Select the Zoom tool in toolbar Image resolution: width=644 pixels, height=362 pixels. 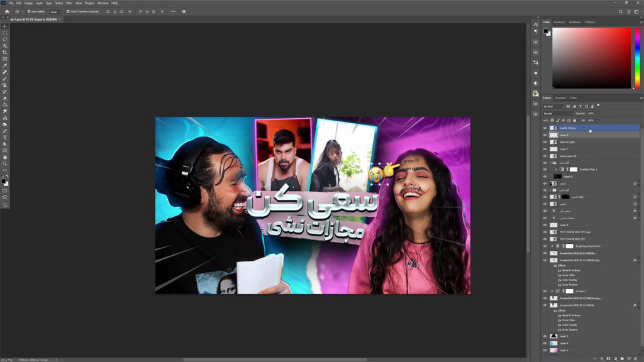(5, 163)
